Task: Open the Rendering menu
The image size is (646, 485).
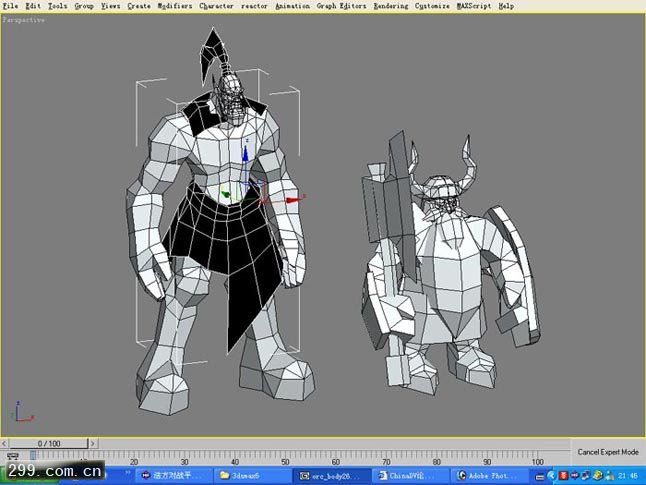Action: tap(391, 6)
